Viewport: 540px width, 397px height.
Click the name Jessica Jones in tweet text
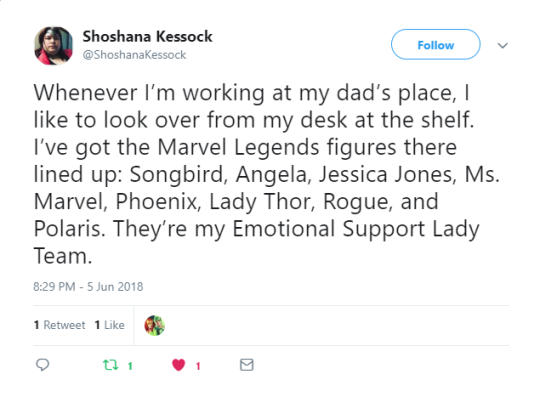[387, 174]
